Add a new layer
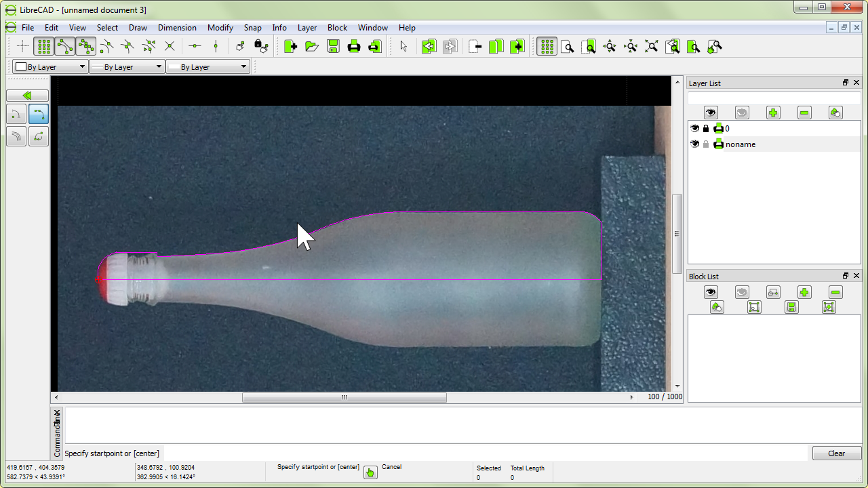Viewport: 868px width, 488px height. [x=773, y=113]
